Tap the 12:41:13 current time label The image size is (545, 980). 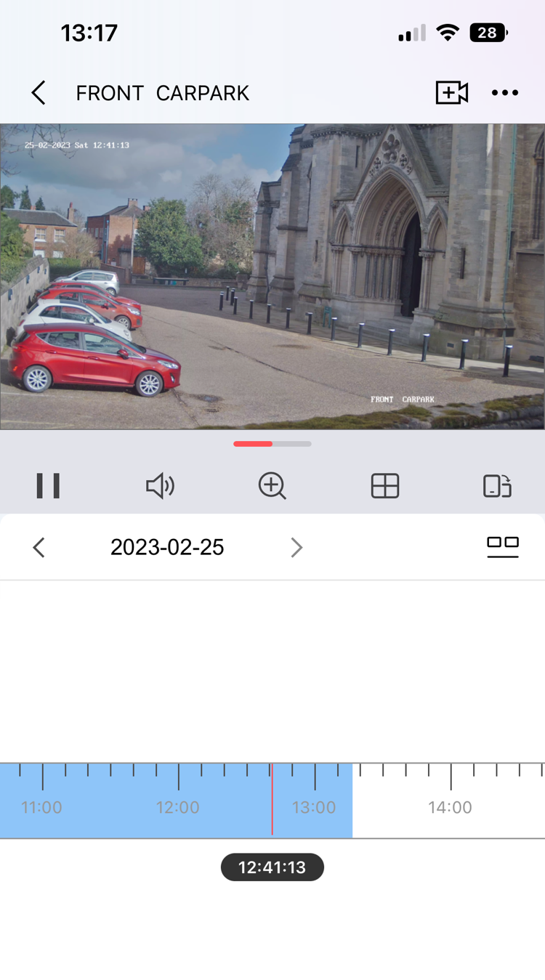(272, 867)
